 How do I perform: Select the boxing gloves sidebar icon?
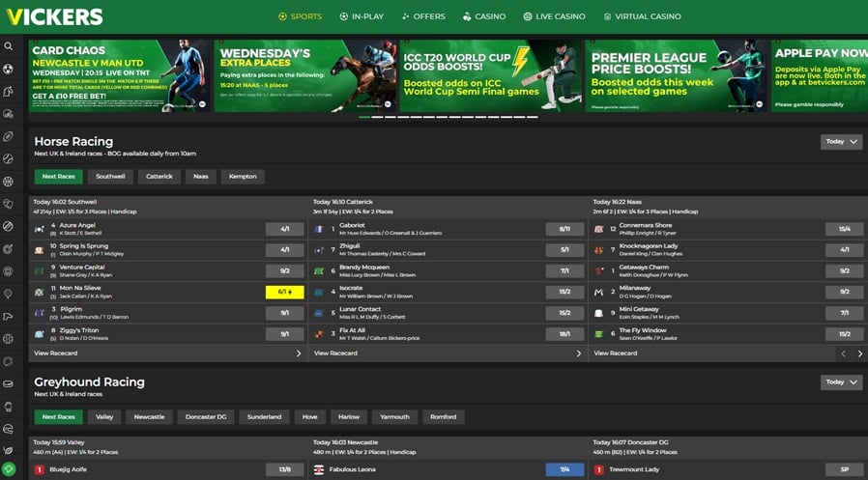(9, 204)
